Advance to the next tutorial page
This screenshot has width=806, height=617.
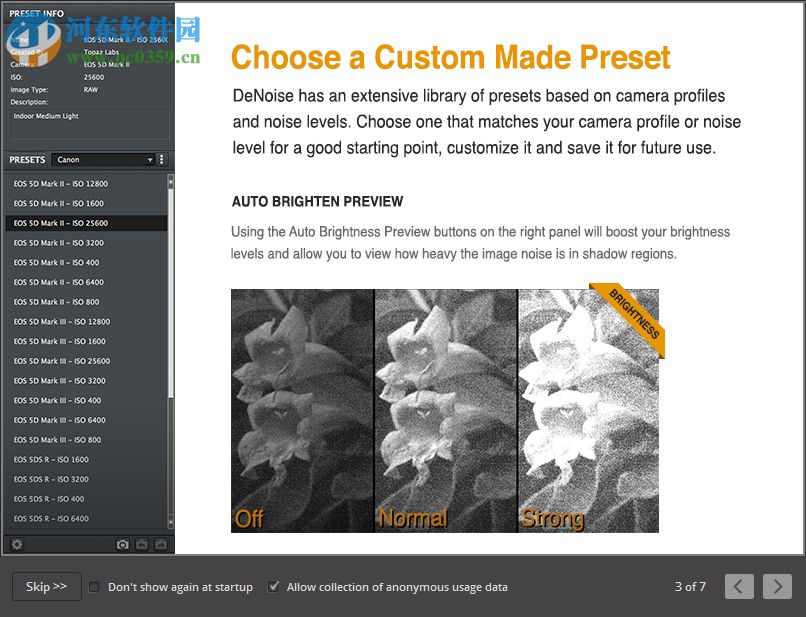point(777,587)
